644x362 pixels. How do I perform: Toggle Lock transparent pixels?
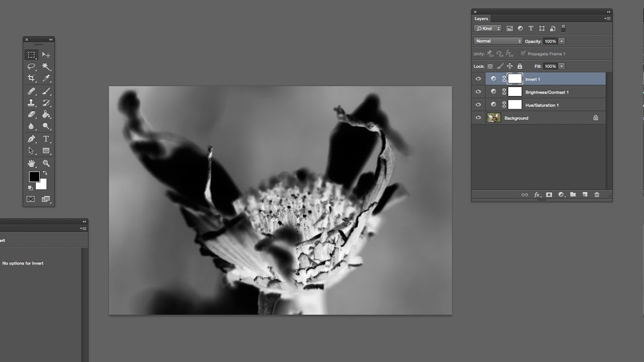(x=490, y=66)
